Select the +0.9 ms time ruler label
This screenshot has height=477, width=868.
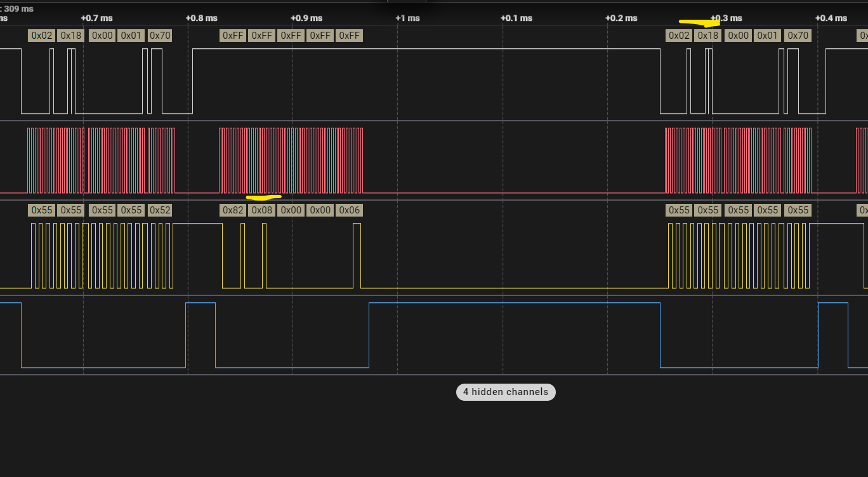pyautogui.click(x=306, y=18)
